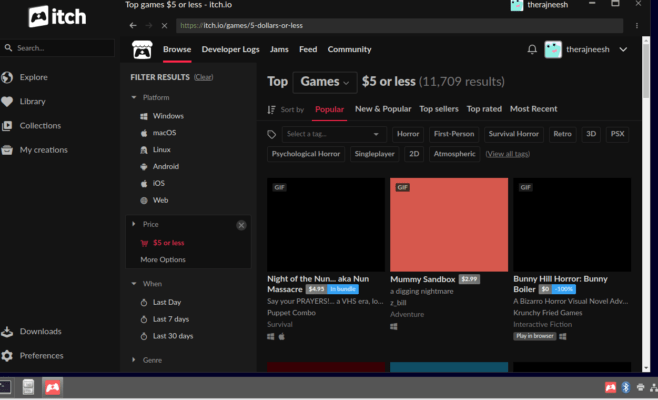
Task: Sort by Popular
Action: tap(329, 110)
